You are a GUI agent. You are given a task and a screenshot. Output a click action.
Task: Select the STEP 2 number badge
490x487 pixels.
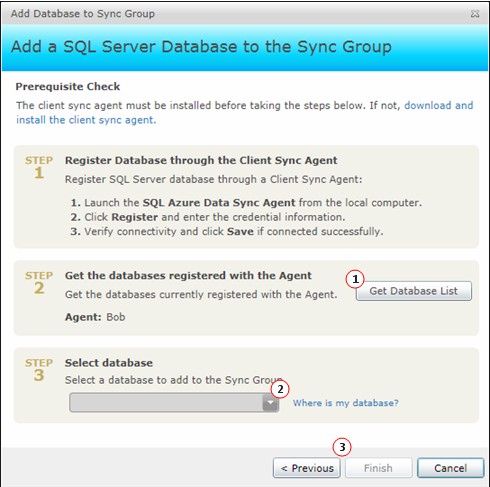point(39,283)
